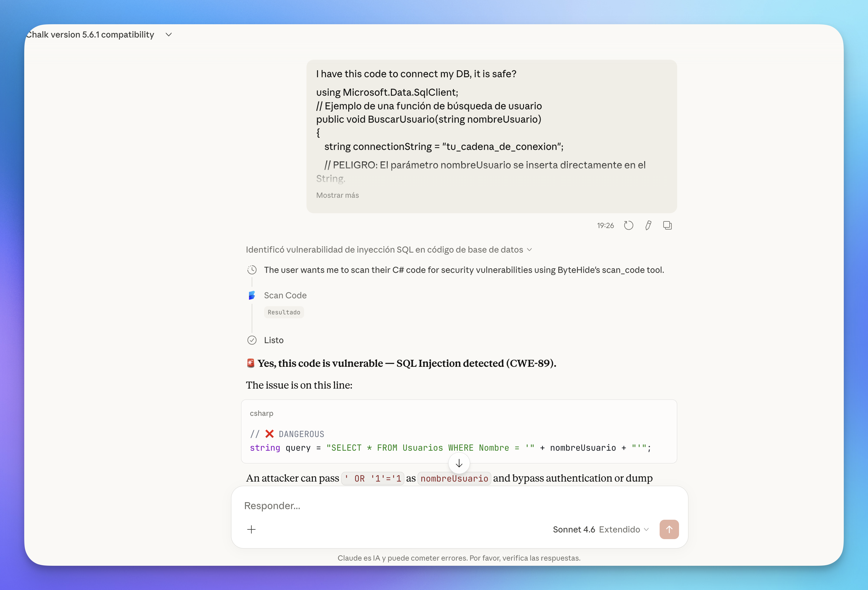The height and width of the screenshot is (590, 868).
Task: Select the Resultado tab under Scan Code
Action: point(284,312)
